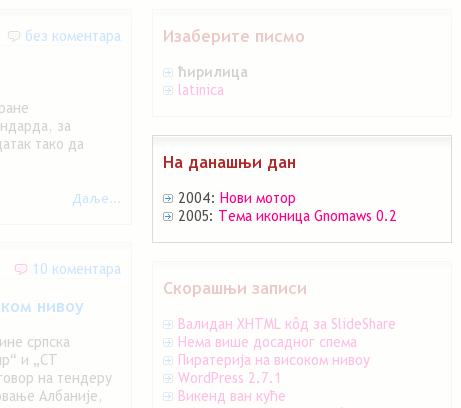Click the arrow bullet icon beside '2004:'
This screenshot has height=408, width=461.
pyautogui.click(x=168, y=199)
